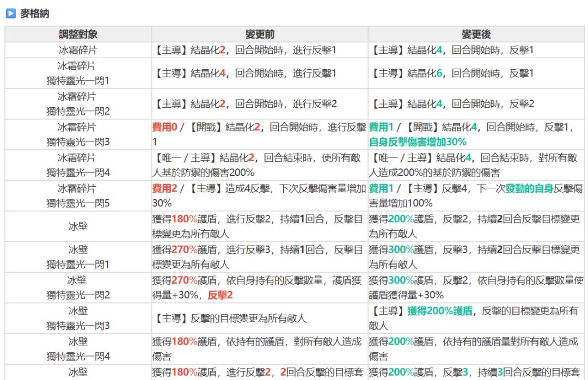Select the 調整對象 column header
This screenshot has width=588, height=380.
point(78,34)
